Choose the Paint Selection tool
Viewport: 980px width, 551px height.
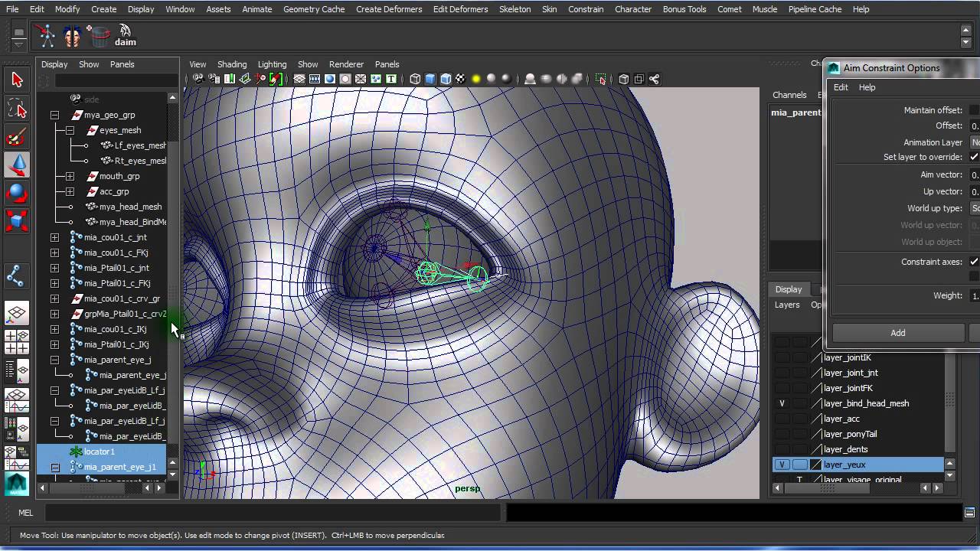(17, 138)
